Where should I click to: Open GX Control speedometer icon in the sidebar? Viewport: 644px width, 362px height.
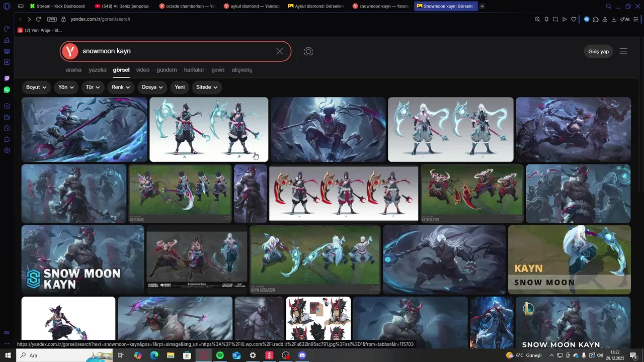[x=7, y=29]
